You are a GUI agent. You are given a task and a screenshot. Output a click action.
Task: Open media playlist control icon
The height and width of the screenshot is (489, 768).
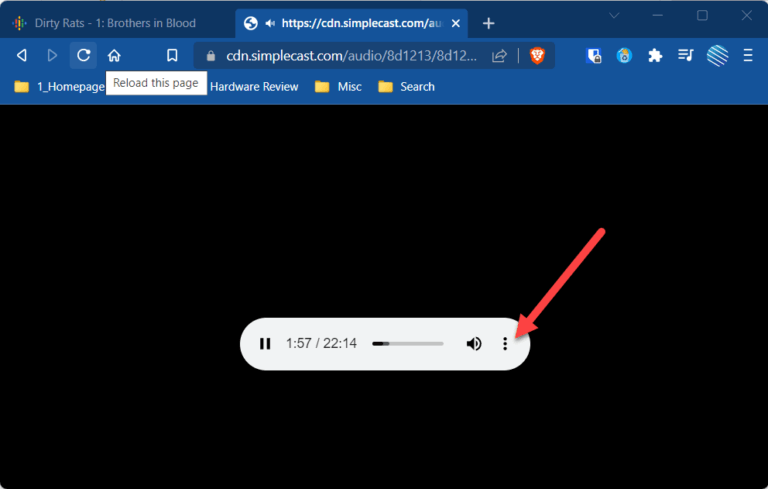tap(686, 55)
